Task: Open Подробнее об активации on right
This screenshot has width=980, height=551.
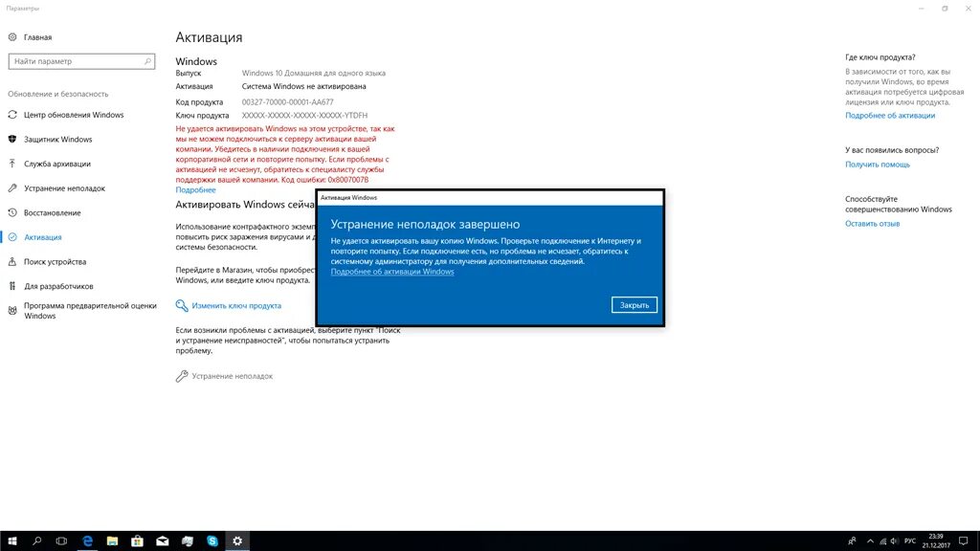Action: coord(890,116)
